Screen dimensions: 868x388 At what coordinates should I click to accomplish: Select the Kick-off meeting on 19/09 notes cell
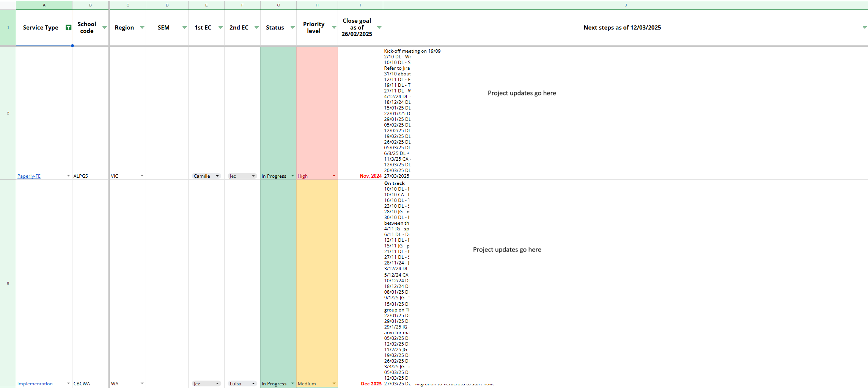[x=626, y=113]
